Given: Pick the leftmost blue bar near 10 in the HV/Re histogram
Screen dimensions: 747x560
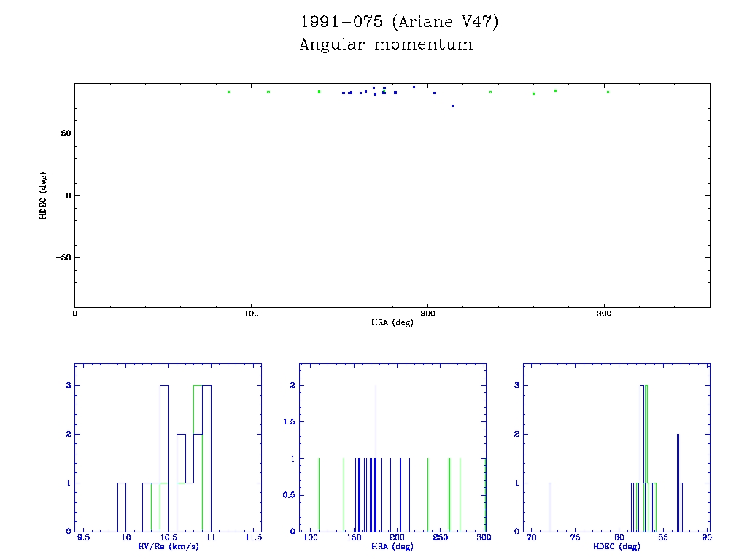Looking at the screenshot, I should [122, 507].
